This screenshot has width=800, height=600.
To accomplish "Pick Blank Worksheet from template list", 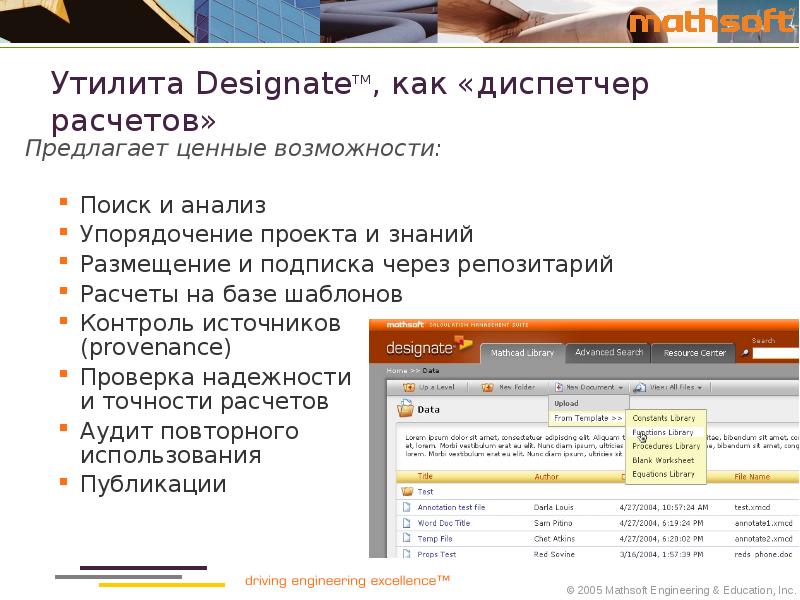I will coord(662,460).
